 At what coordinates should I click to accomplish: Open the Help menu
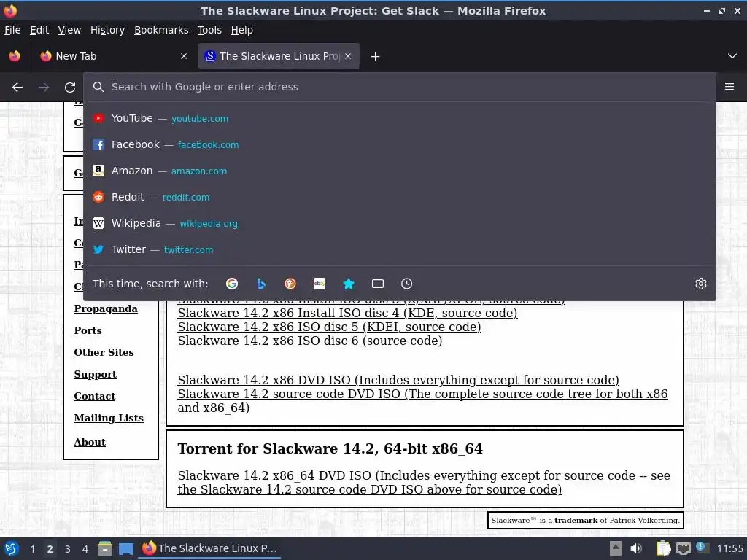click(242, 30)
